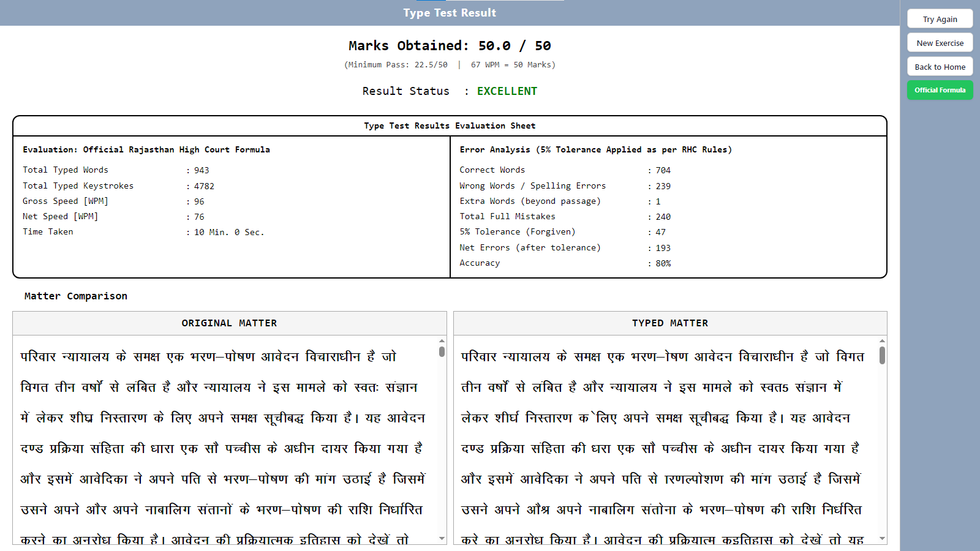Click Minimum Pass: 22.5/50 text
This screenshot has width=980, height=551.
tap(398, 65)
